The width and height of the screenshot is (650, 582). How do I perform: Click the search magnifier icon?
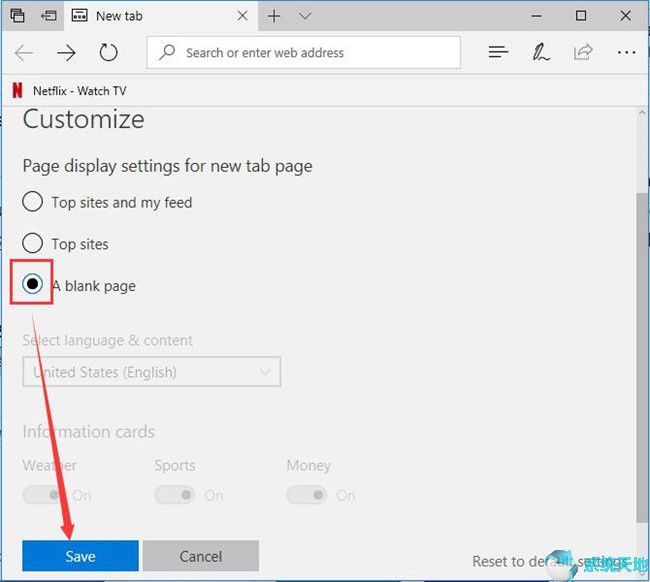[x=167, y=52]
